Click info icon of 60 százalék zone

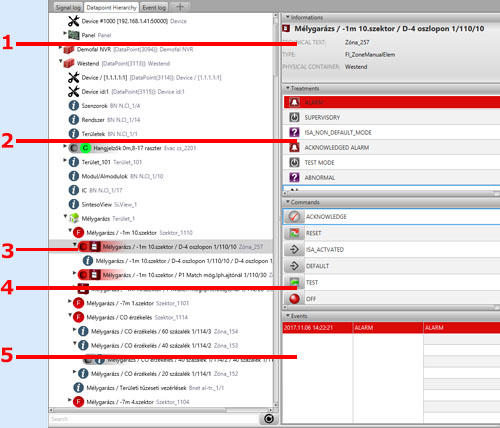pyautogui.click(x=83, y=331)
